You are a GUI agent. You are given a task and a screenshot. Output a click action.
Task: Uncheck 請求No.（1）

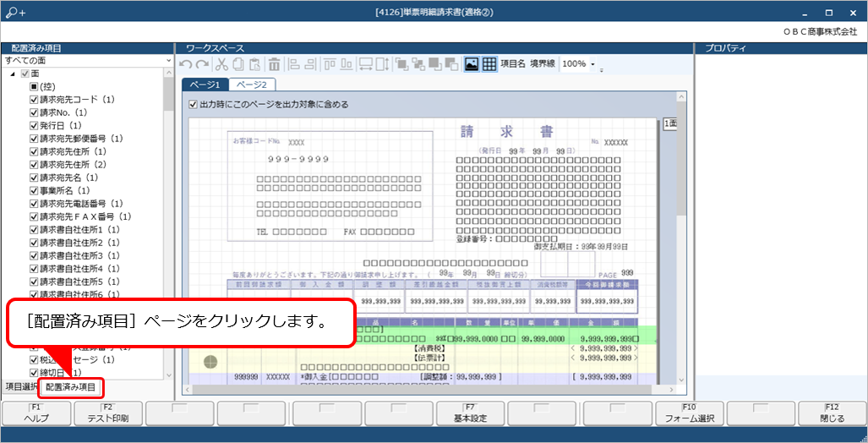pyautogui.click(x=33, y=112)
